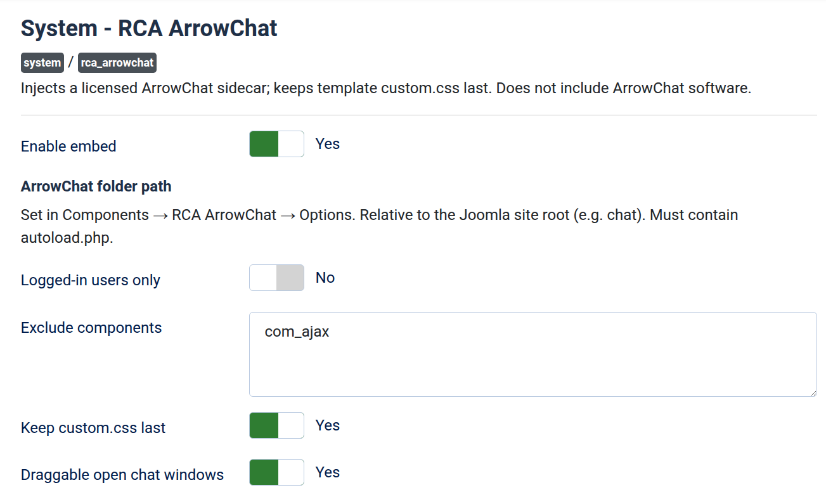The width and height of the screenshot is (826, 504).
Task: Click the Exclude components field label
Action: coord(91,328)
